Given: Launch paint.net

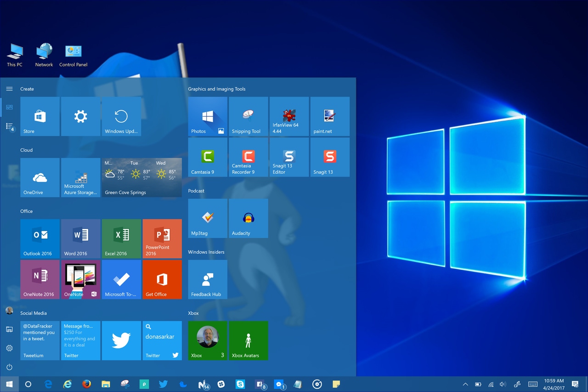Looking at the screenshot, I should 330,115.
